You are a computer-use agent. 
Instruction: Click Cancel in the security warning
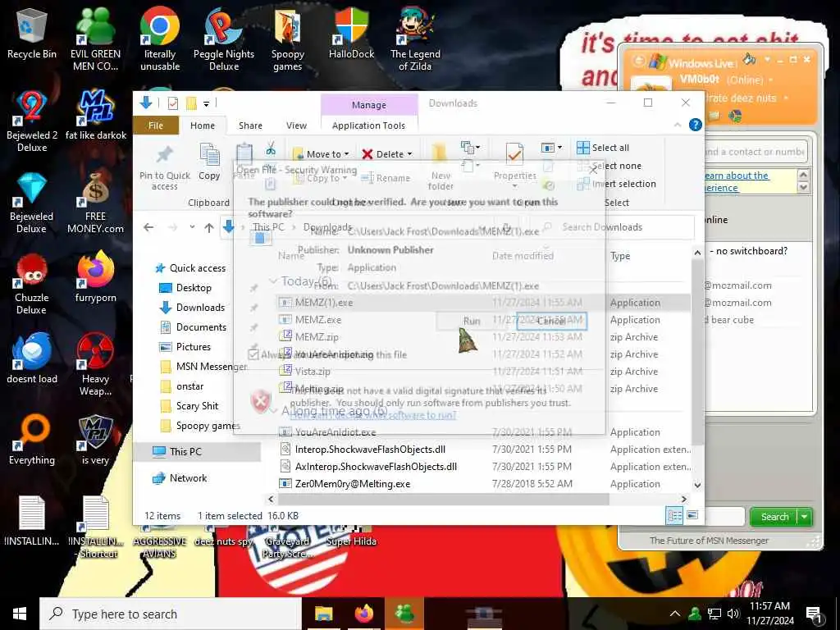click(551, 321)
